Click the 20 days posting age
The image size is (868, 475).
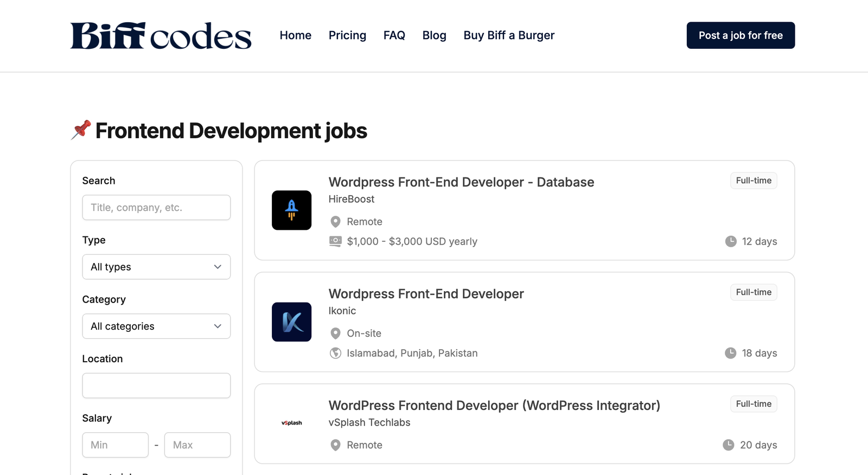758,445
